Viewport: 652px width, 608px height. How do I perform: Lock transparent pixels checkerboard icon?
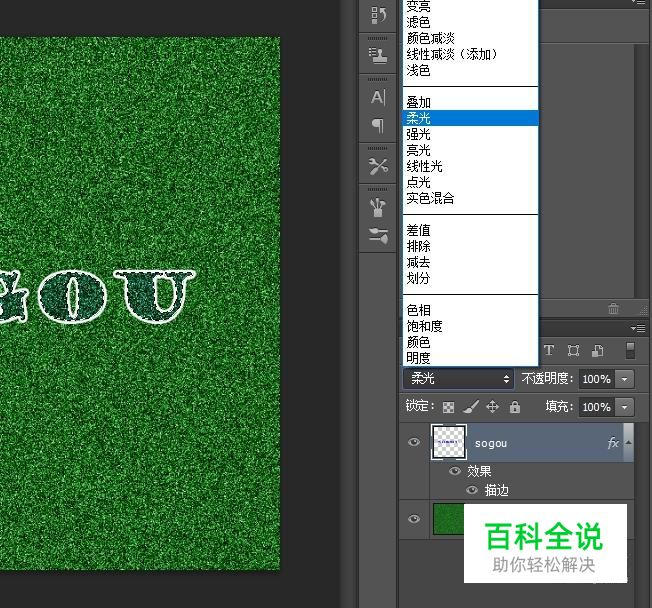[448, 407]
